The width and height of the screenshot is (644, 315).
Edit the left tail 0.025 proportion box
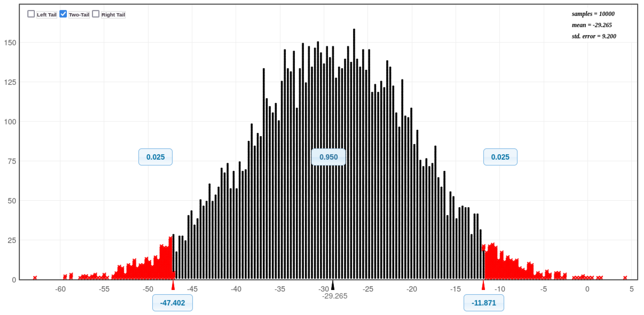click(155, 157)
